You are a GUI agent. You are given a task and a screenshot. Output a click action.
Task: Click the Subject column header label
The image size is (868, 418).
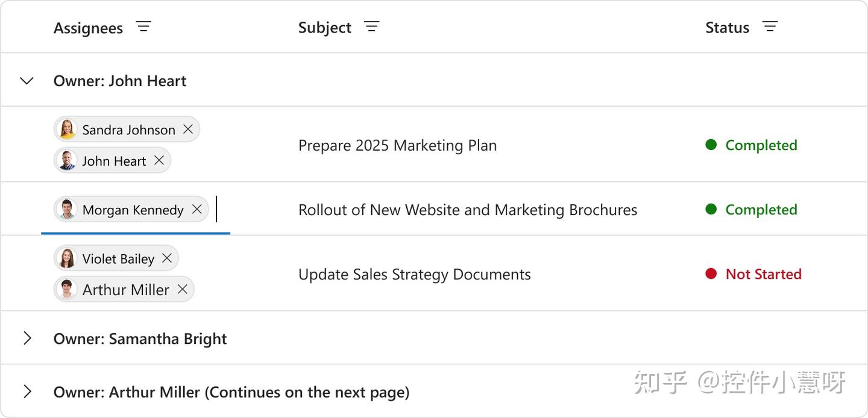point(324,28)
